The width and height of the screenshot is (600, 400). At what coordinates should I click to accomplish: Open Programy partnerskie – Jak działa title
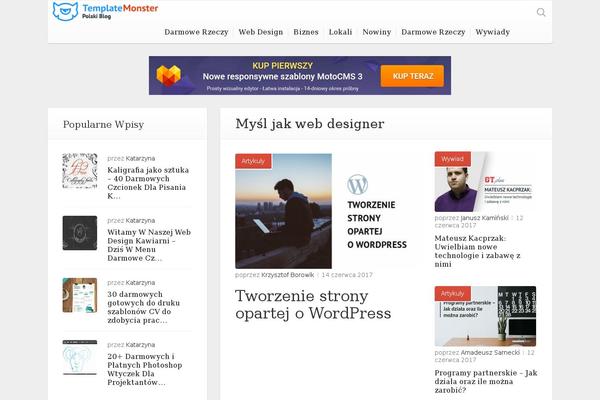(486, 381)
